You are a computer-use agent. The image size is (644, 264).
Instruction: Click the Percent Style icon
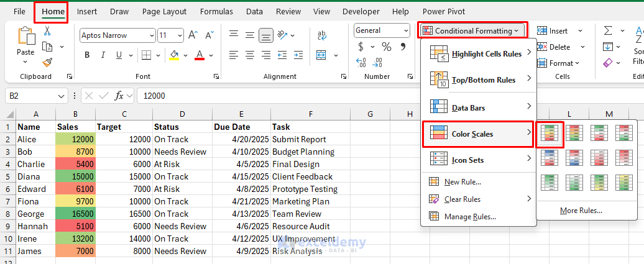coord(387,47)
